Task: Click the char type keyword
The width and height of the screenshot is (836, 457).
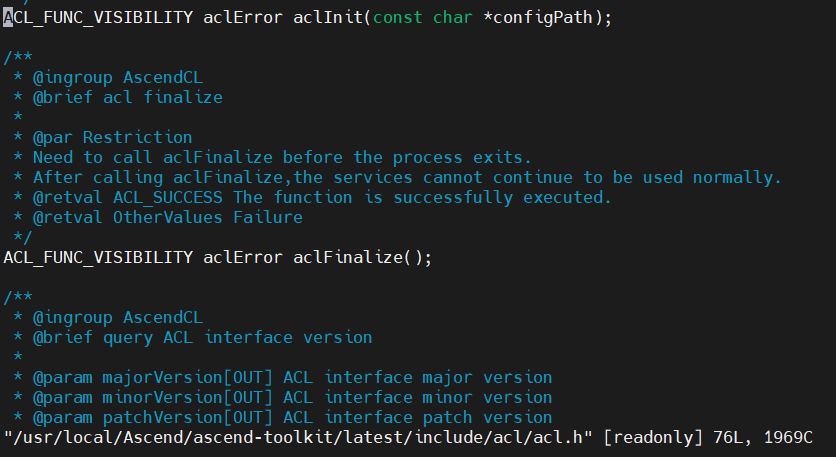Action: [x=452, y=19]
